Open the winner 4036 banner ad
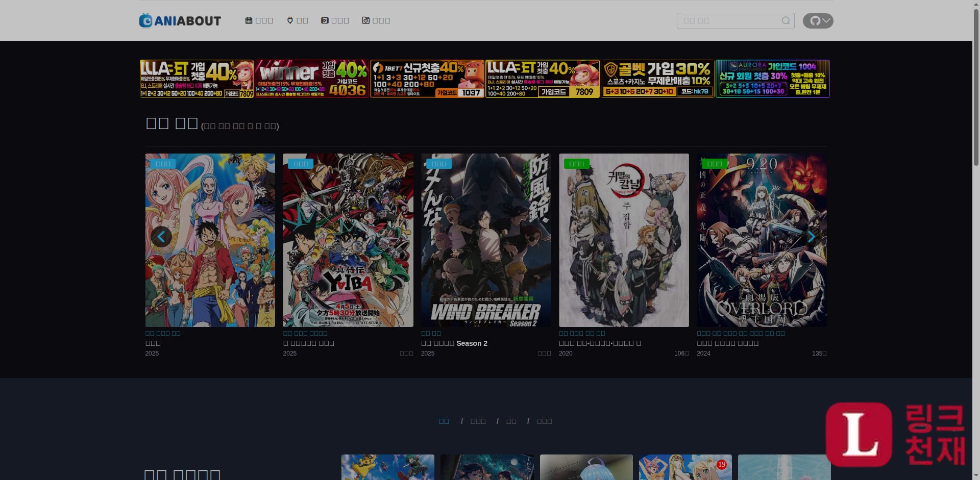 (312, 79)
